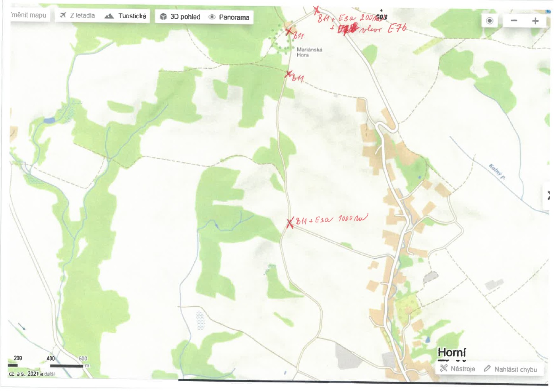
Task: Select the 503 elevation point
Action: [381, 17]
